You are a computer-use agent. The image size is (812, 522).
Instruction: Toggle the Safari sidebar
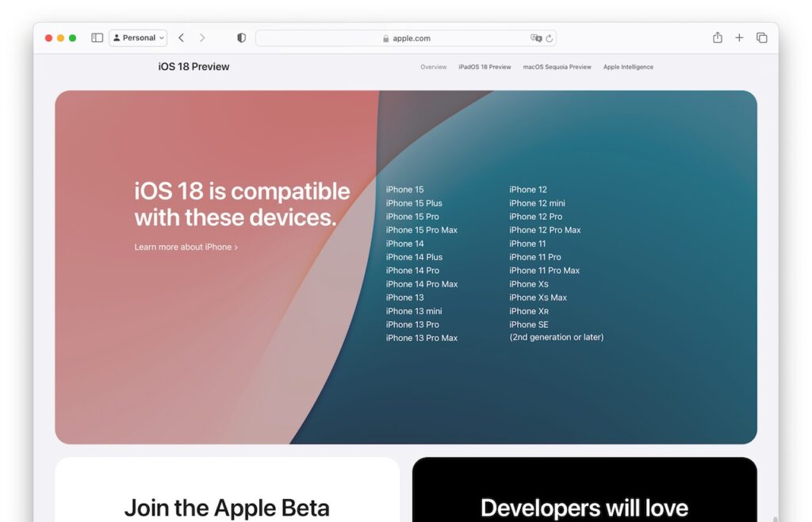(97, 37)
